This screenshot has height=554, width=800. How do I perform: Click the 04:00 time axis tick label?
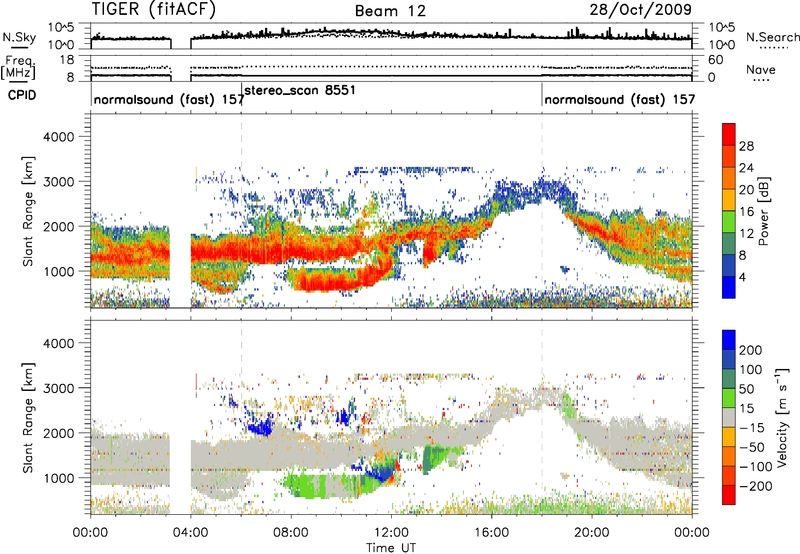(x=191, y=533)
